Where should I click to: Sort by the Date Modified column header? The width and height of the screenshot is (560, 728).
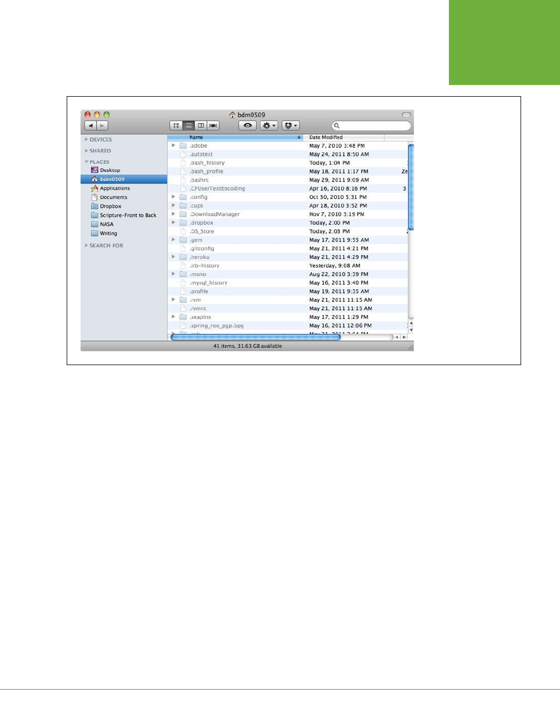click(344, 137)
